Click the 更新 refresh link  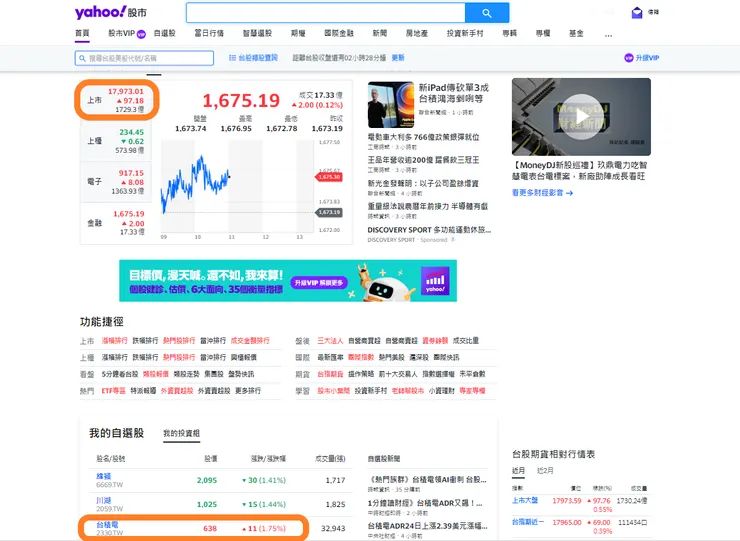tap(398, 58)
